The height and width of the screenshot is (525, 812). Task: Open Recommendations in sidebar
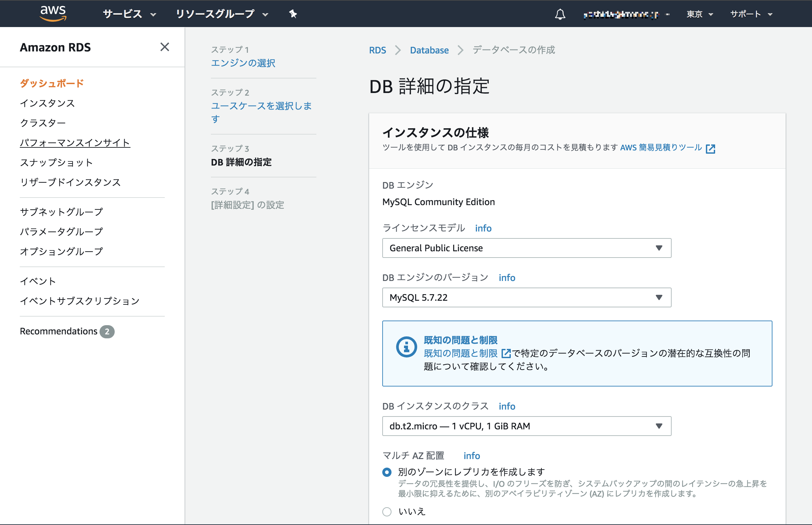pyautogui.click(x=59, y=331)
